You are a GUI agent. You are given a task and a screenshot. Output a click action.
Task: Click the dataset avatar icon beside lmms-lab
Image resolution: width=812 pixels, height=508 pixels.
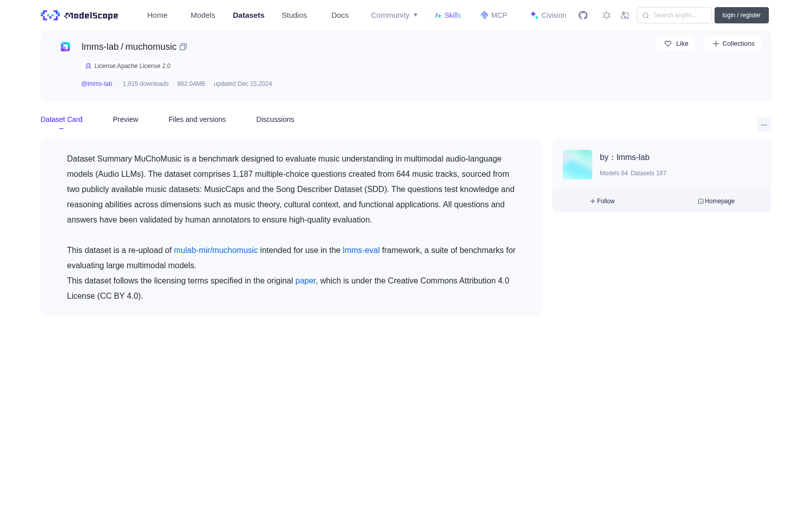(x=65, y=47)
